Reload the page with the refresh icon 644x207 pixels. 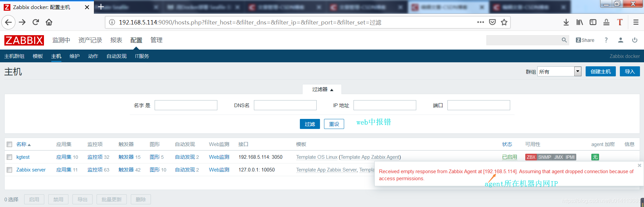(36, 22)
